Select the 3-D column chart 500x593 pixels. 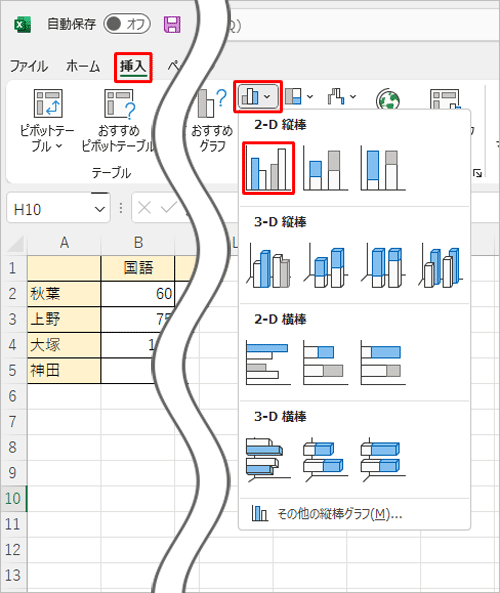[x=440, y=265]
